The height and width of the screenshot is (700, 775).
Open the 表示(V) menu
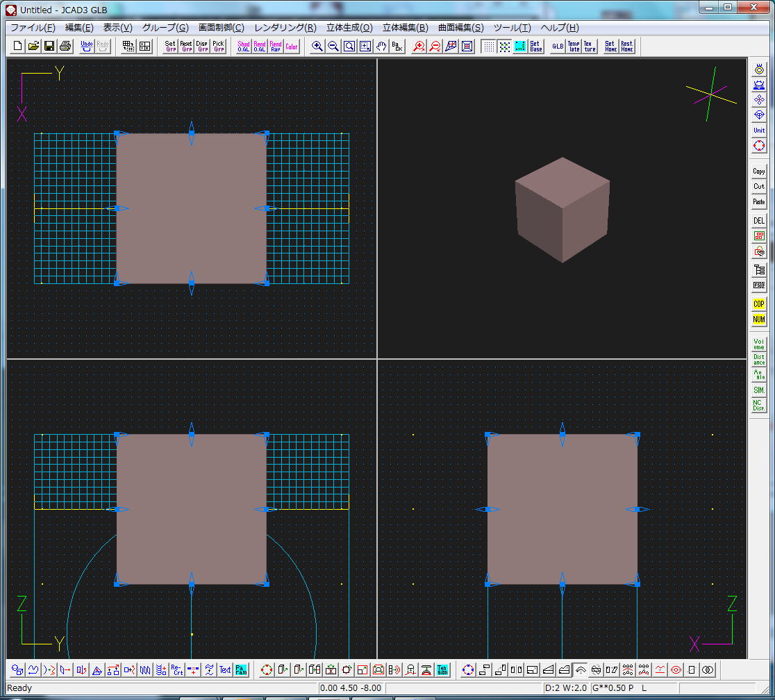click(x=117, y=28)
